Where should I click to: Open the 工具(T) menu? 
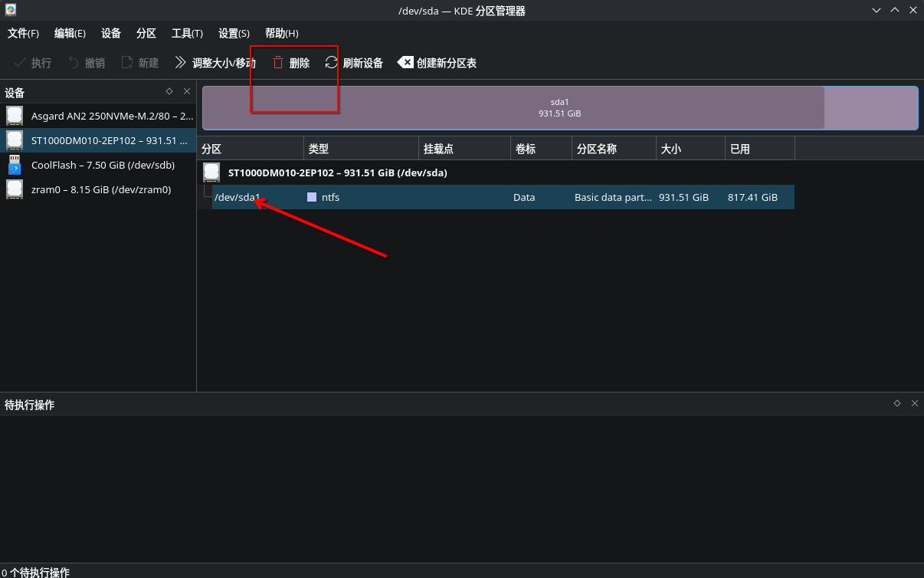pyautogui.click(x=187, y=33)
